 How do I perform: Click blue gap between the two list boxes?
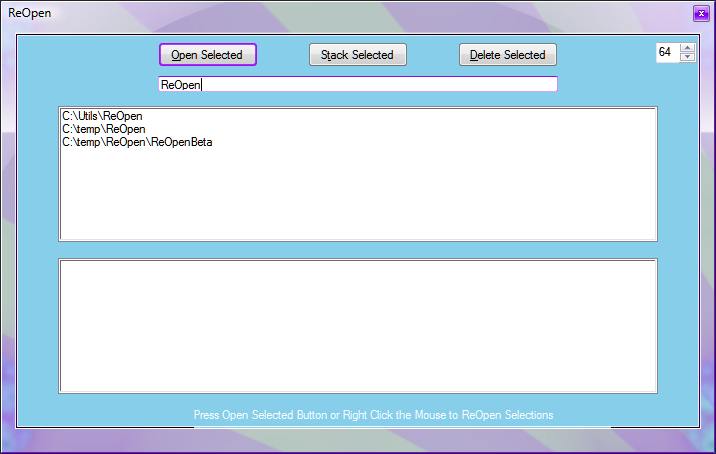357,250
